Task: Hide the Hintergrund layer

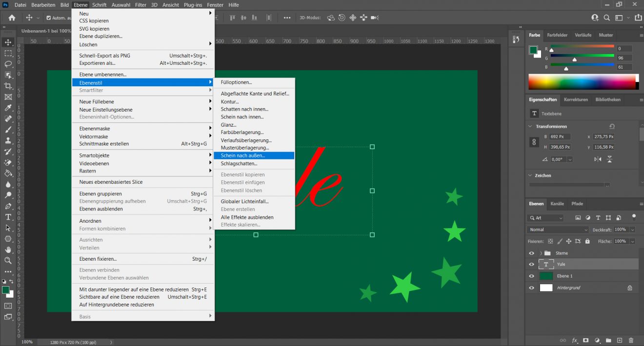Action: pyautogui.click(x=531, y=288)
